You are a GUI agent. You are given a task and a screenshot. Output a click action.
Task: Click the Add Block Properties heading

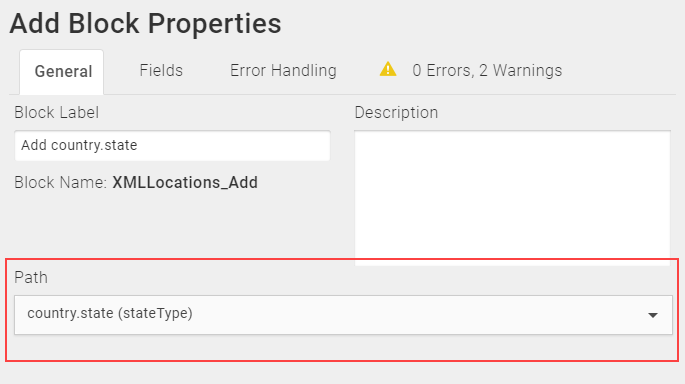145,23
